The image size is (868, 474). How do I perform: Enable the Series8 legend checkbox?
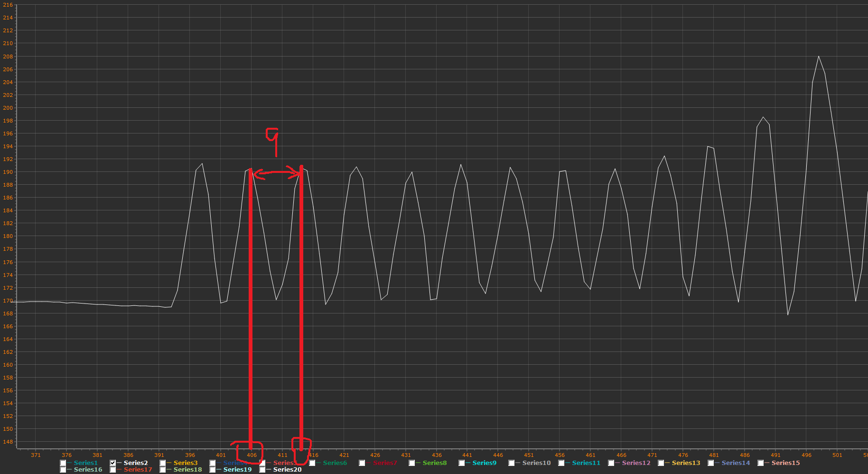point(412,463)
